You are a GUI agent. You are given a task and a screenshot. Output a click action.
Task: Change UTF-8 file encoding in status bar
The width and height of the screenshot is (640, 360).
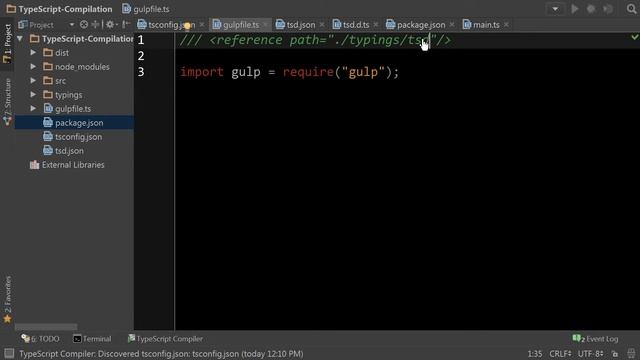pos(591,354)
